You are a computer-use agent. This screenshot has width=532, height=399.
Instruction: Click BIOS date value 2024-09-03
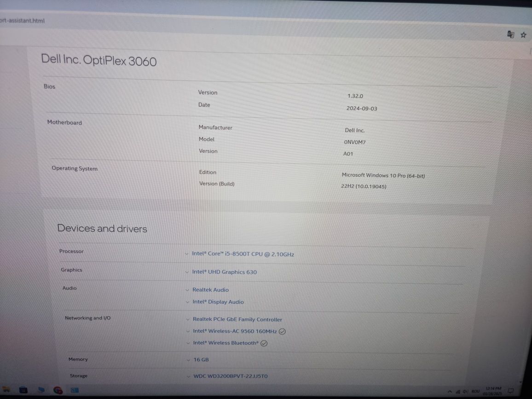point(362,109)
